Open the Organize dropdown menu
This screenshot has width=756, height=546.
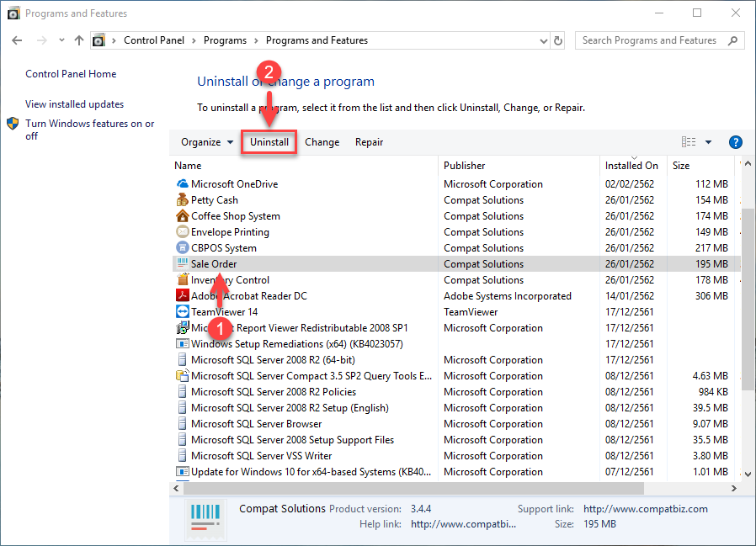click(x=207, y=142)
